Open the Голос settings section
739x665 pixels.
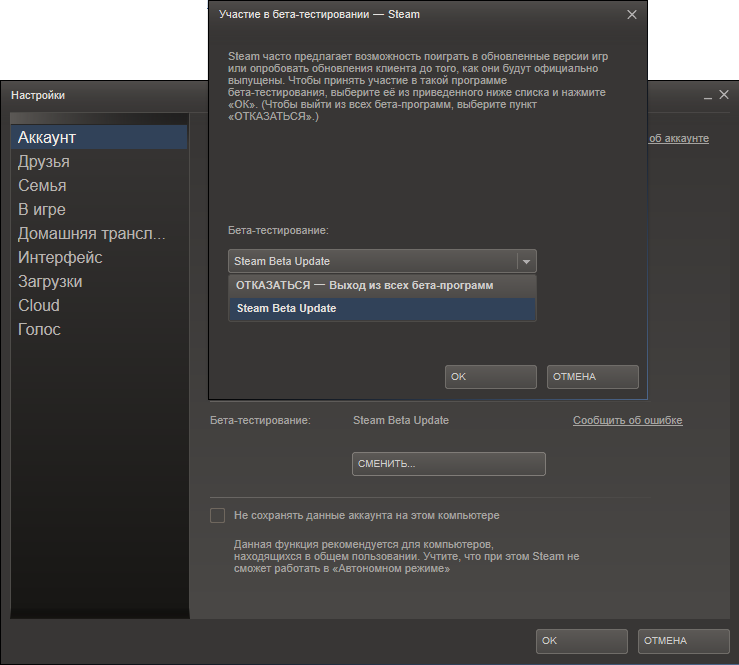[99, 329]
